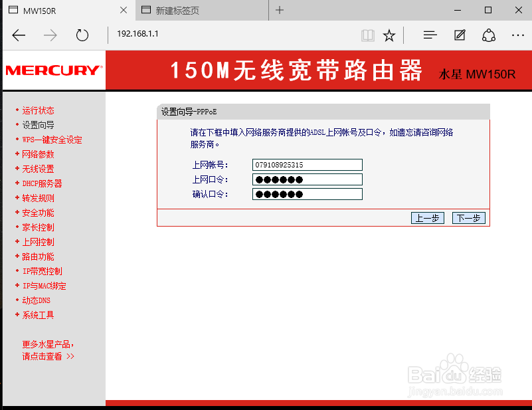Maximize the browser window
This screenshot has height=410, width=532.
pos(488,10)
